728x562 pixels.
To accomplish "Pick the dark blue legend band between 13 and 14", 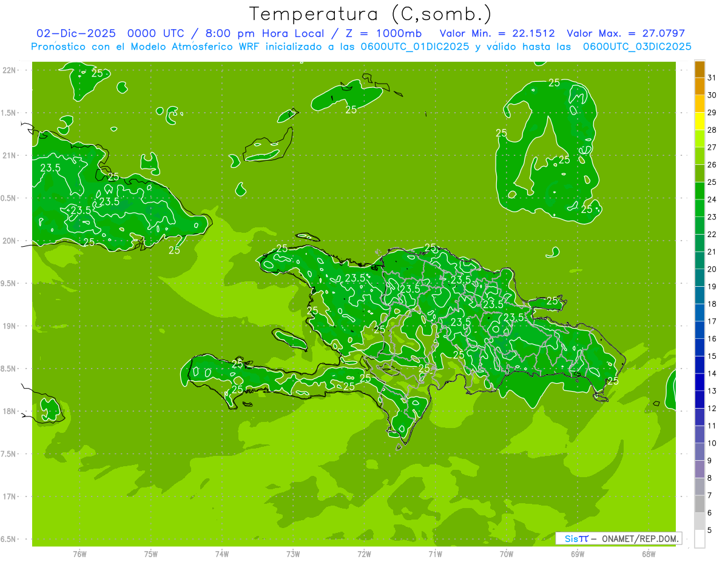I will coord(699,382).
